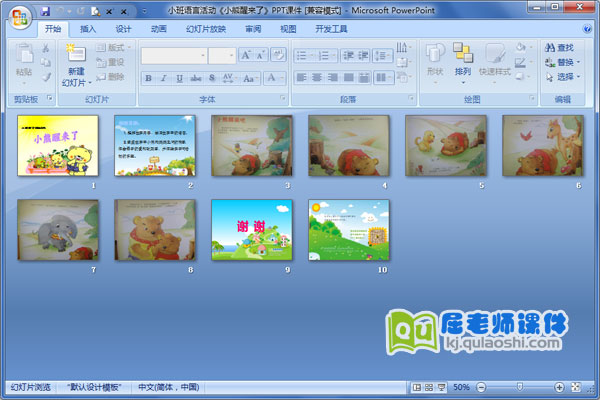Toggle text Shadow formatting

click(212, 78)
